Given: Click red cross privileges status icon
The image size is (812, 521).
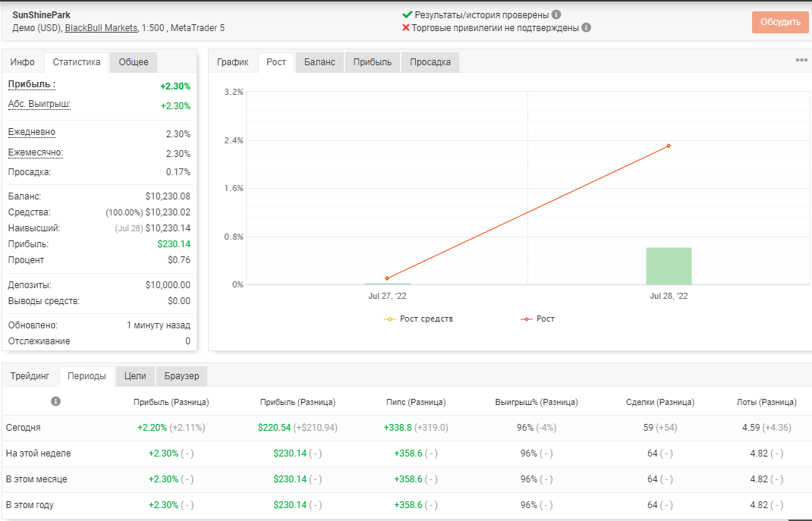Looking at the screenshot, I should [406, 27].
